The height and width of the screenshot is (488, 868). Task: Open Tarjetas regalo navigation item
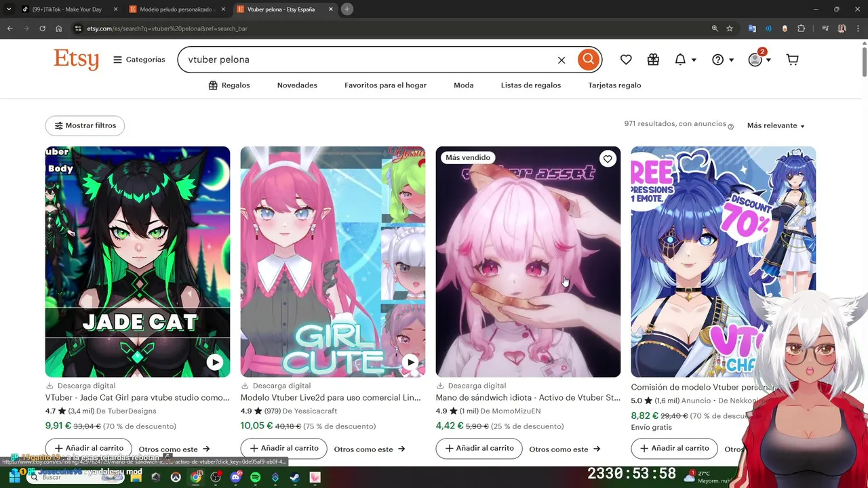(x=614, y=85)
